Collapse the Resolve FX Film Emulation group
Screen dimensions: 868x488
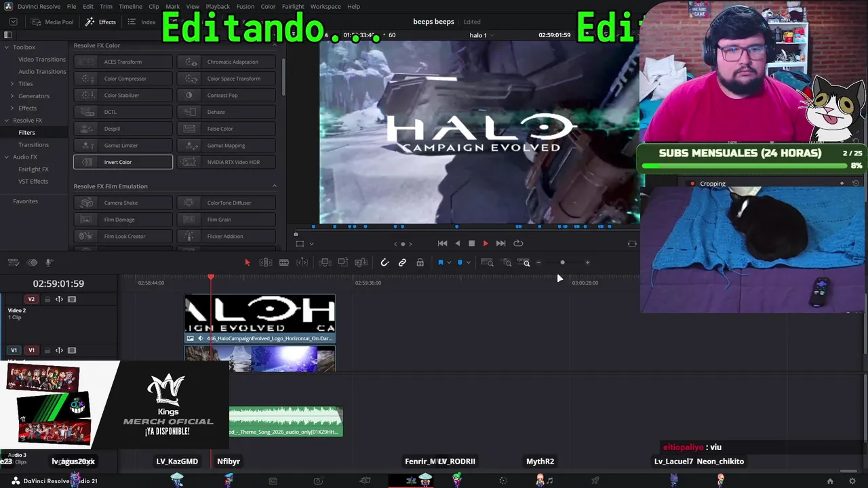tap(275, 186)
